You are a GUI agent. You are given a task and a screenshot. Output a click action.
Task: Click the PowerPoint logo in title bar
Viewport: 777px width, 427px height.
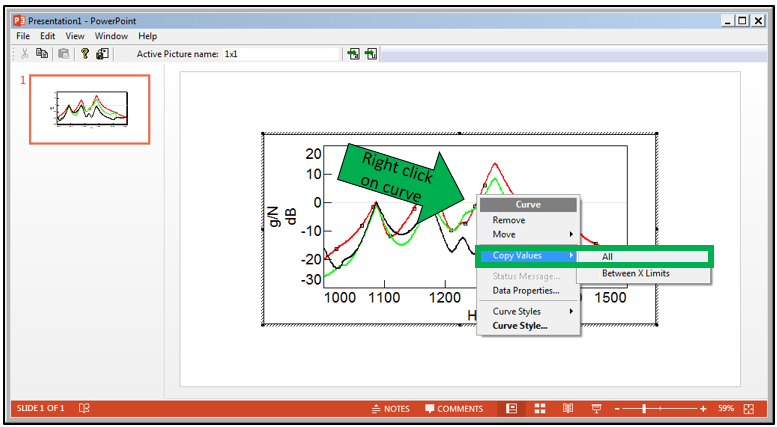pyautogui.click(x=19, y=21)
